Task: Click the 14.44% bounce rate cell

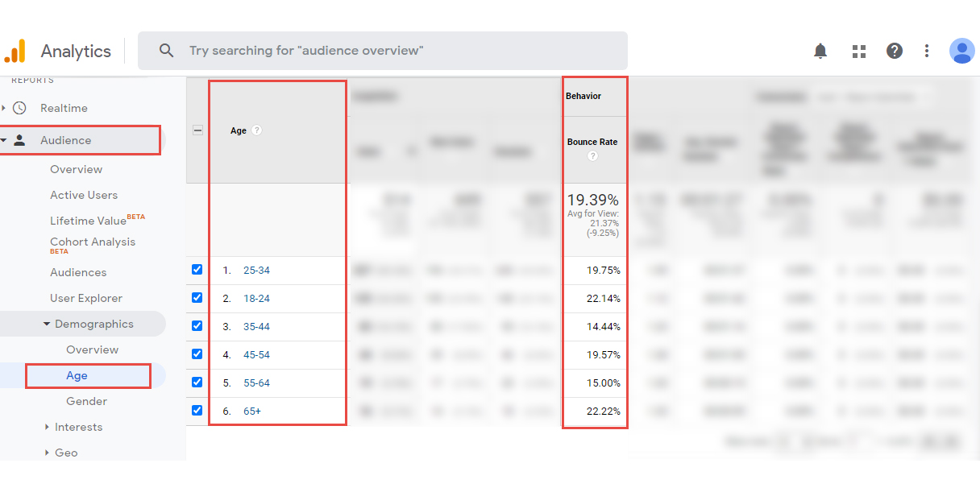Action: pos(604,327)
